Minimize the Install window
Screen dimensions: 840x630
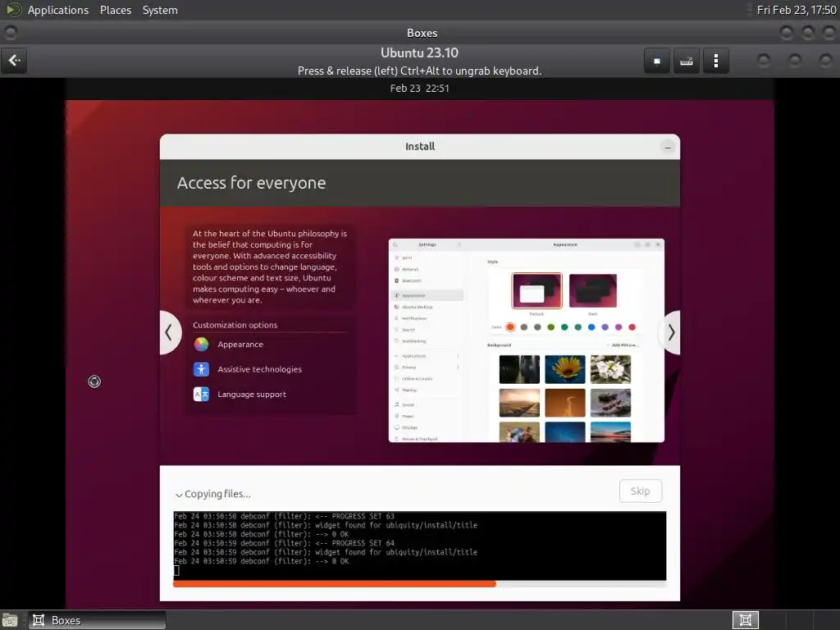pyautogui.click(x=668, y=147)
